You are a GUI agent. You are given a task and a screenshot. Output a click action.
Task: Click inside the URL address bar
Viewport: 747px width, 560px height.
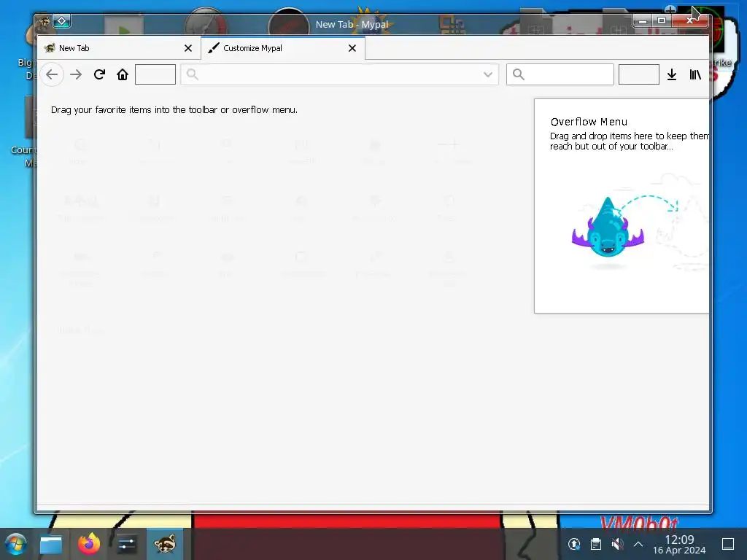point(339,74)
